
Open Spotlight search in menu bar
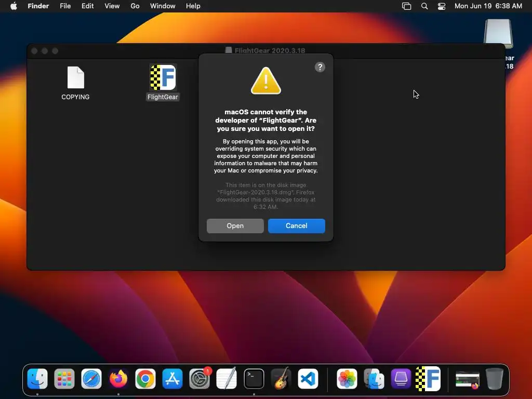point(424,6)
